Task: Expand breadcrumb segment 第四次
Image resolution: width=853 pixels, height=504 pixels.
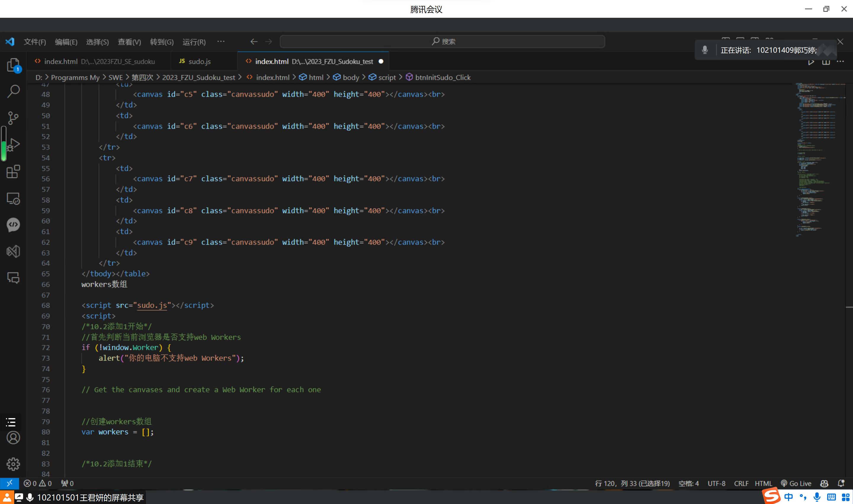Action: pos(142,77)
